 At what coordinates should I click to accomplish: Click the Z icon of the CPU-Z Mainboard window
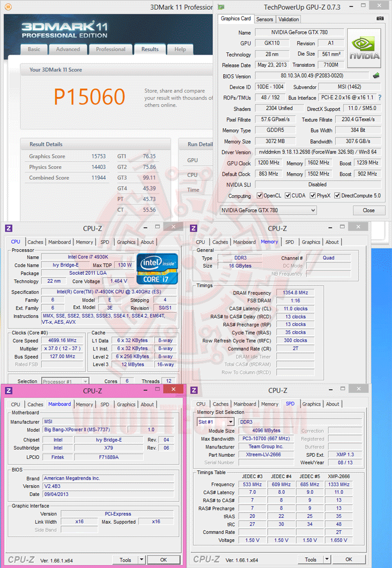9,390
